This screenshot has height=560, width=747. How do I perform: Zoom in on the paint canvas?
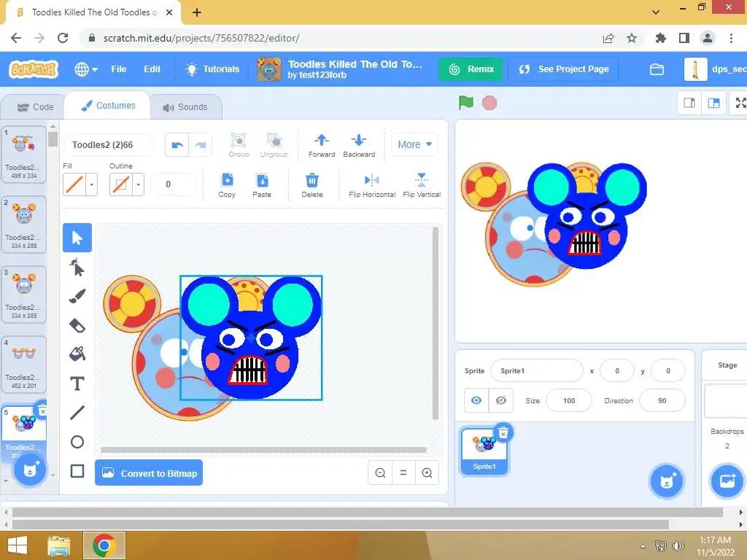[x=427, y=472]
